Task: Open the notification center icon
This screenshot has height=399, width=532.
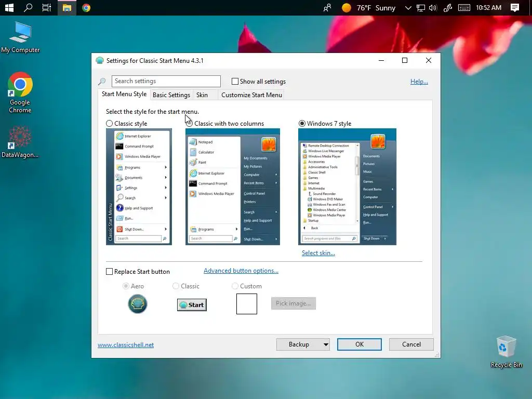Action: tap(515, 8)
